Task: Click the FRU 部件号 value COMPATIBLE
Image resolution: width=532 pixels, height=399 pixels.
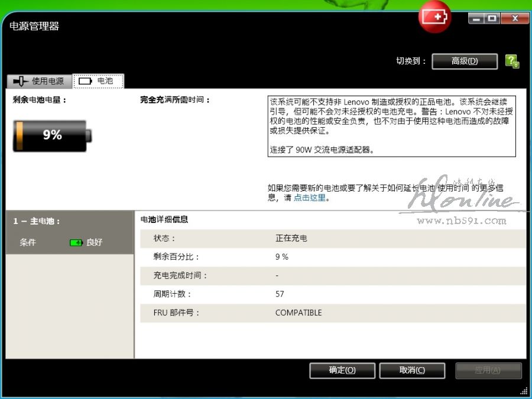Action: pos(299,313)
